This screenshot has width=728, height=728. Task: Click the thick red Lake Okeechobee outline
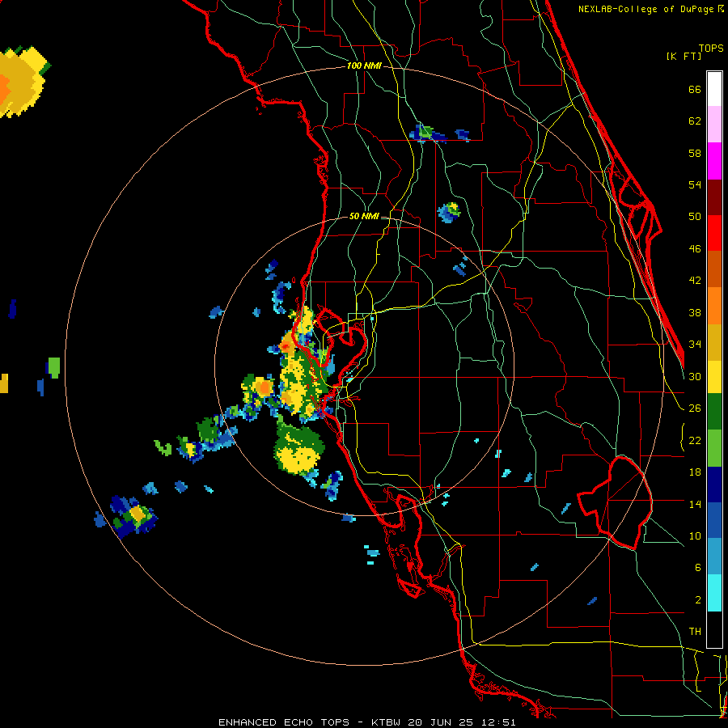pyautogui.click(x=616, y=503)
